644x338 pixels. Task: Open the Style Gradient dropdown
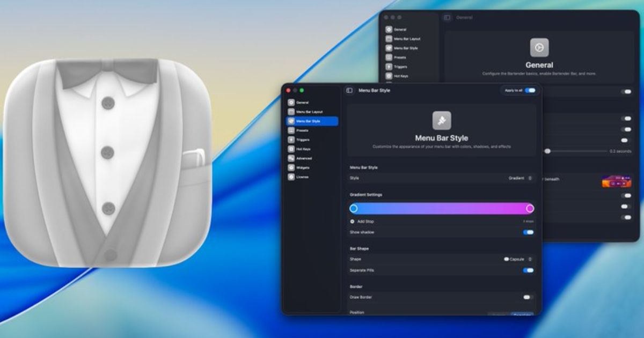520,178
